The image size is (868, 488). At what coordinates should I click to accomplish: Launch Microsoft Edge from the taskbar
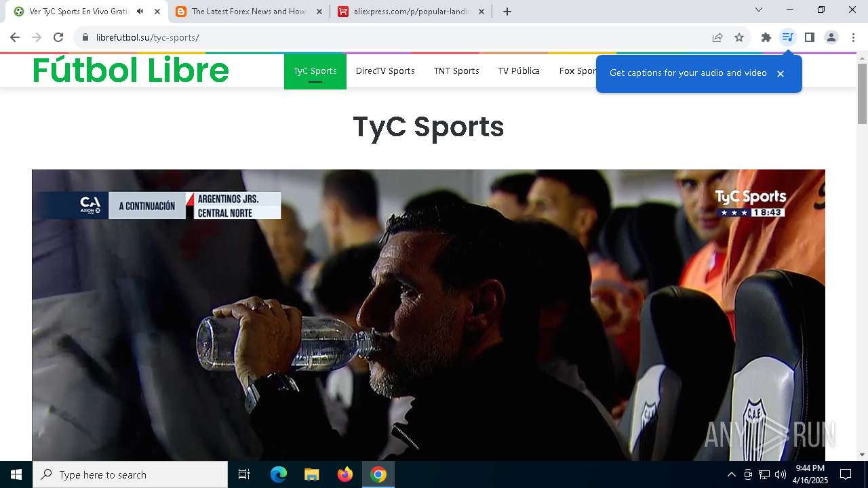279,474
